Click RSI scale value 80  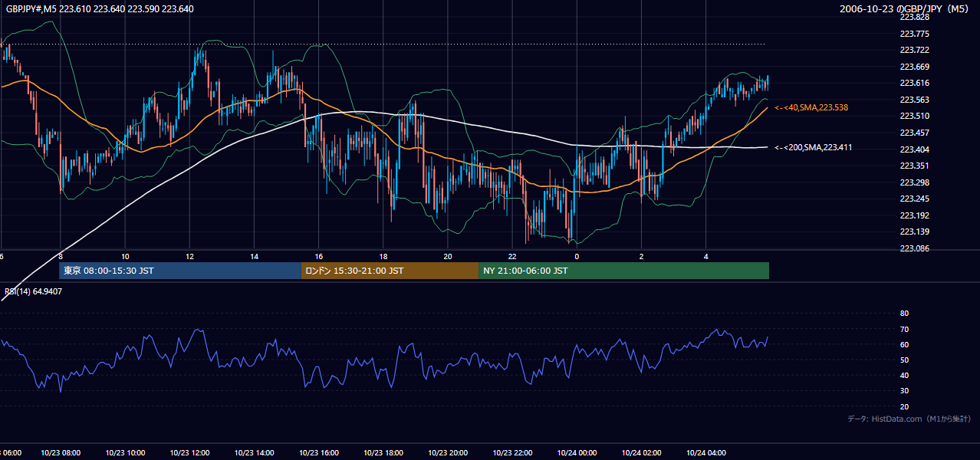[x=904, y=314]
